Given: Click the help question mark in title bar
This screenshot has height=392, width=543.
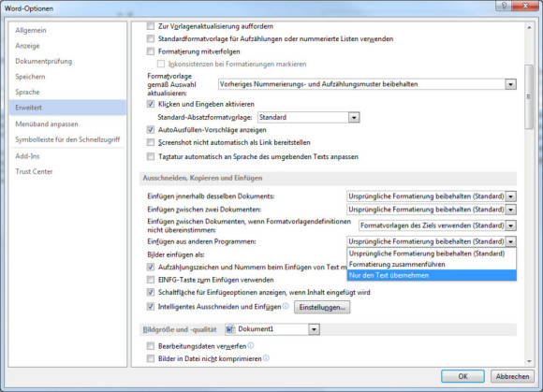Looking at the screenshot, I should click(x=504, y=7).
